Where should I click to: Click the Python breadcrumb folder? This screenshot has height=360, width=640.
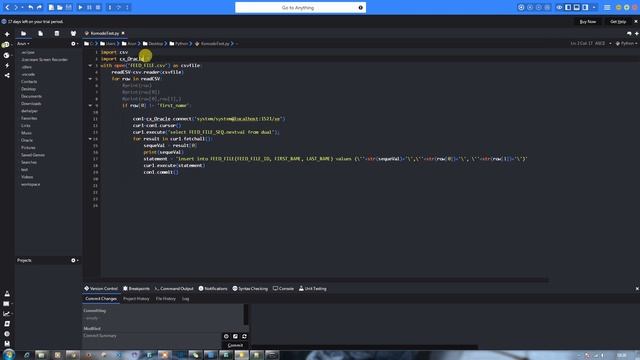pyautogui.click(x=178, y=44)
